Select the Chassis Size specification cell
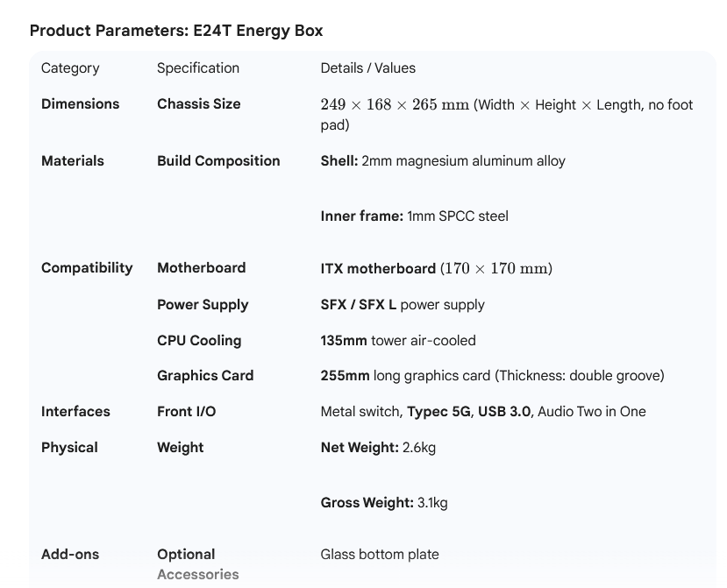This screenshot has height=588, width=727. tap(198, 103)
